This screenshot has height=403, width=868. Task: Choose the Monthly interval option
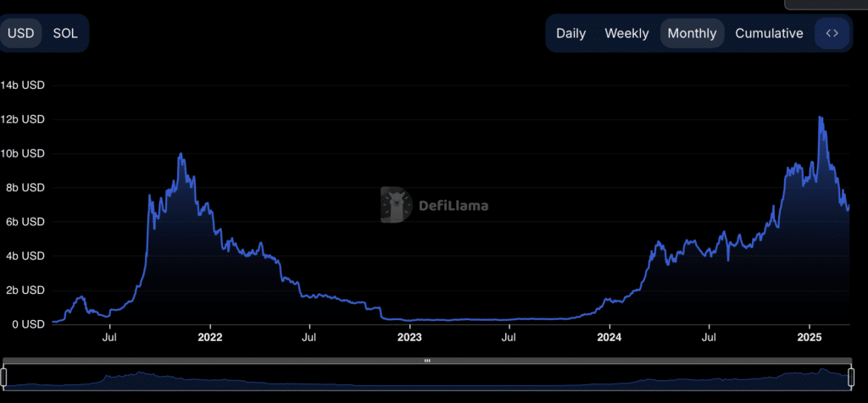click(x=692, y=33)
